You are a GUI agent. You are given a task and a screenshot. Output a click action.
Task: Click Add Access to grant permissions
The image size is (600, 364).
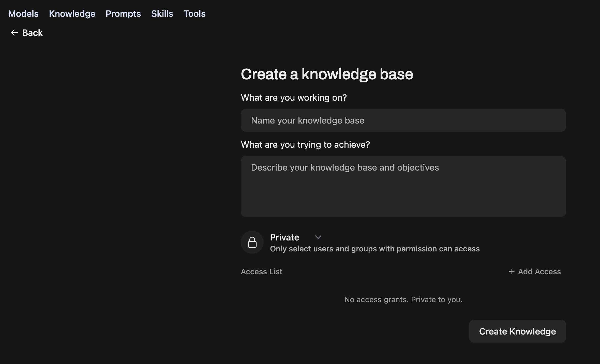[535, 271]
